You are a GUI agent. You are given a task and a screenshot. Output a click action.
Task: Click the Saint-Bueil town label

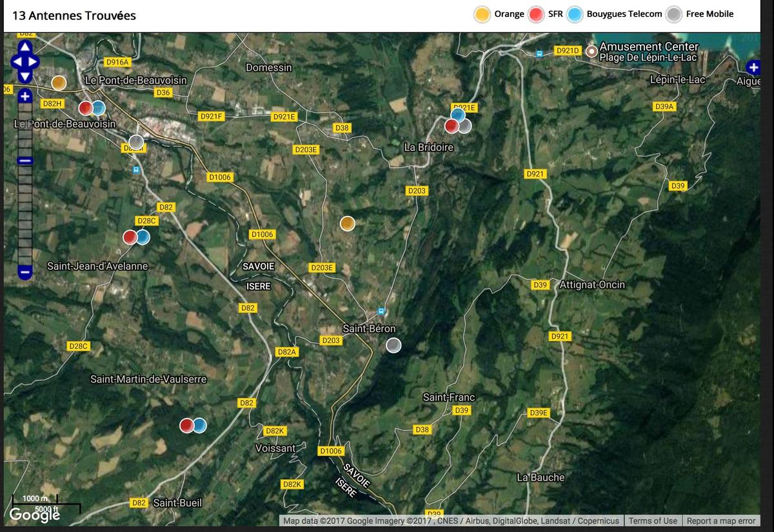pyautogui.click(x=177, y=502)
